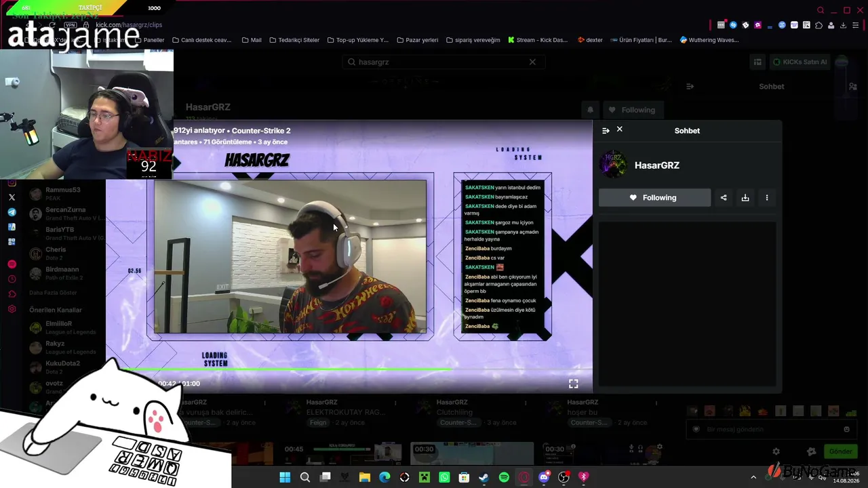Play the 00:45 clip thumbnail
Screen dimensions: 868x488
tap(342, 454)
